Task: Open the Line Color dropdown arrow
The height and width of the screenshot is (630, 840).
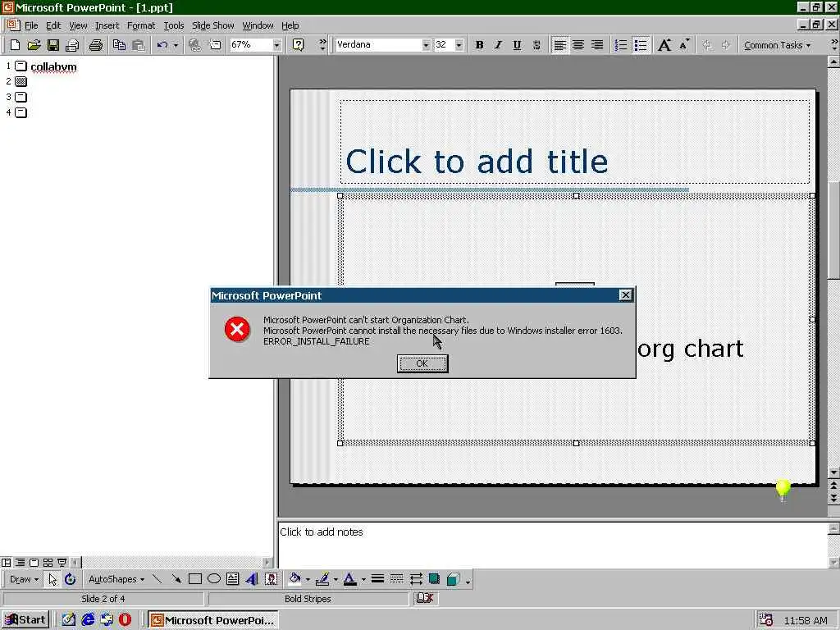Action: 336,579
